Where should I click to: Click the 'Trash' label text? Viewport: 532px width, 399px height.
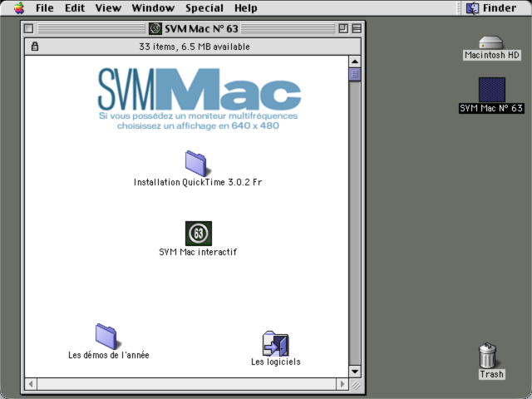click(x=491, y=375)
